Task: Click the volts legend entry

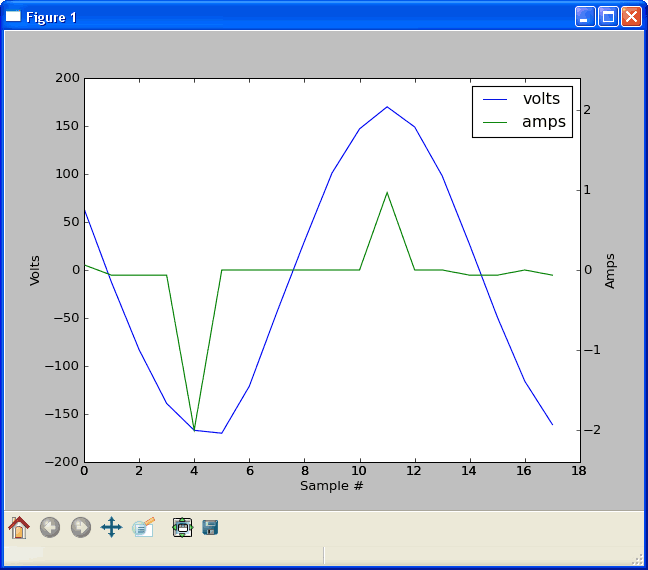Action: click(541, 99)
